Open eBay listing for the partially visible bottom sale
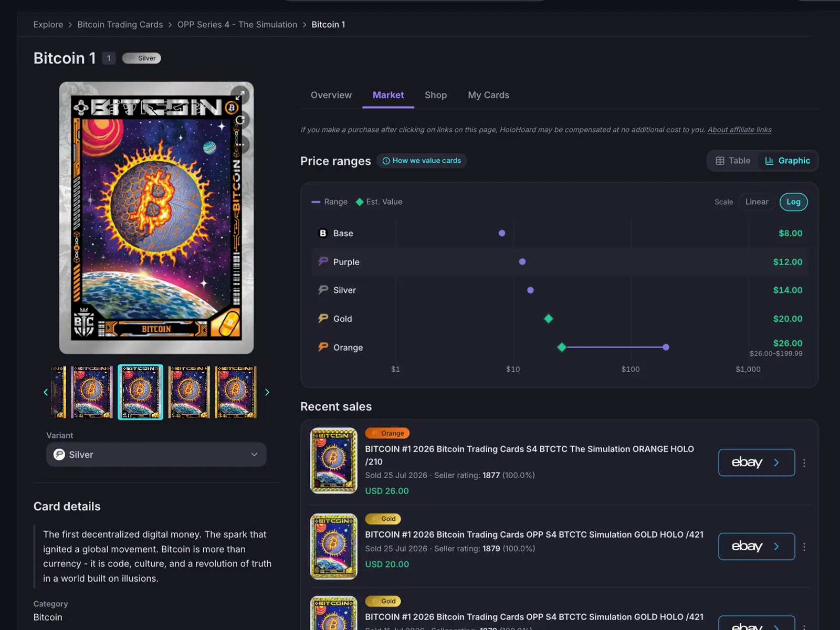 click(757, 623)
